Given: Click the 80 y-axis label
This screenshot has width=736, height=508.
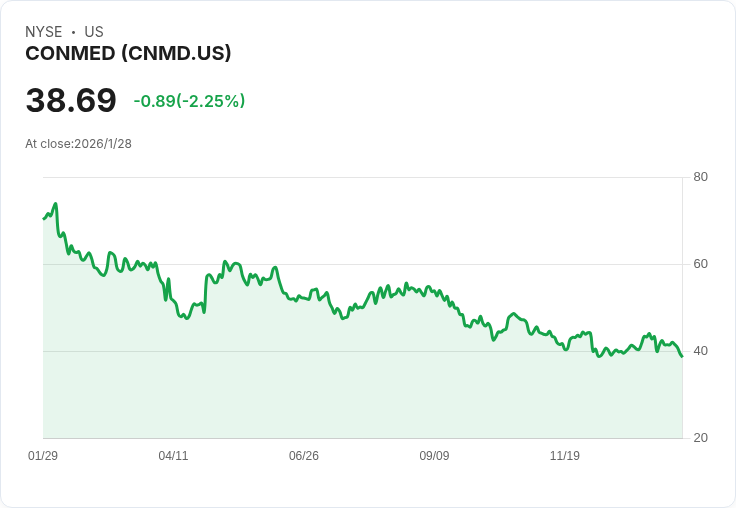Looking at the screenshot, I should [700, 177].
